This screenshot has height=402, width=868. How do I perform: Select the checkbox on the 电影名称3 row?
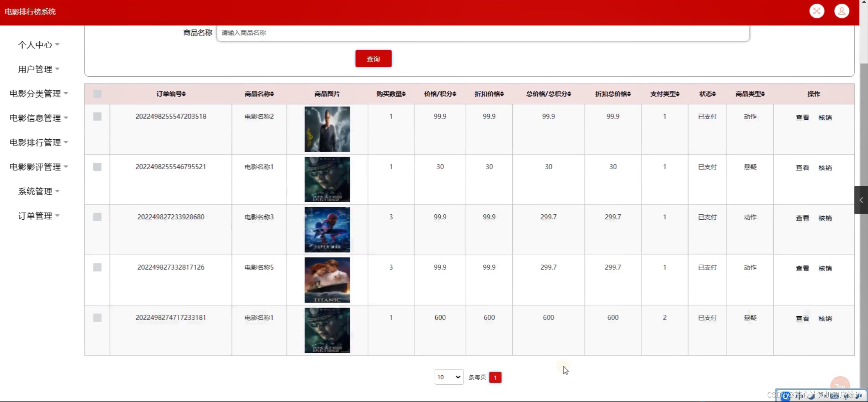97,217
